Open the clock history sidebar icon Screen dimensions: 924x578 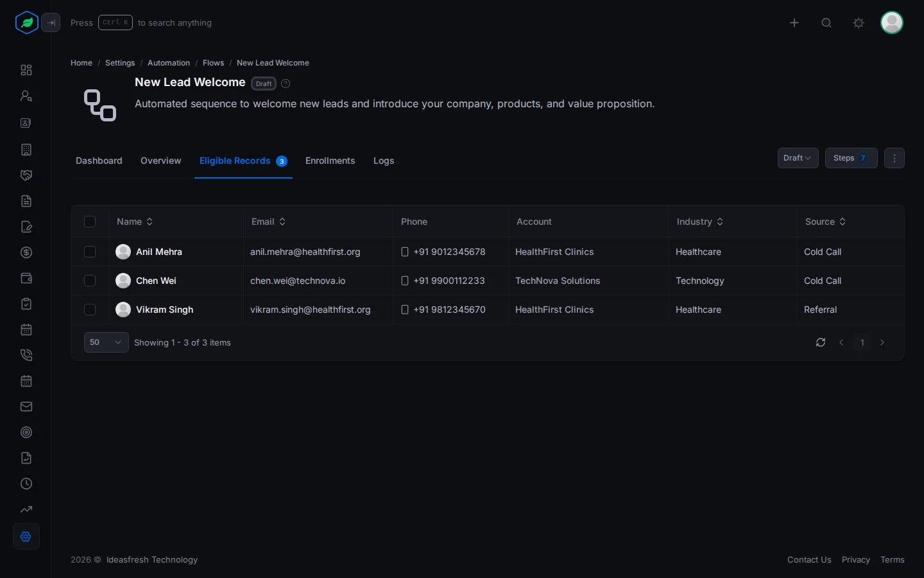point(26,484)
